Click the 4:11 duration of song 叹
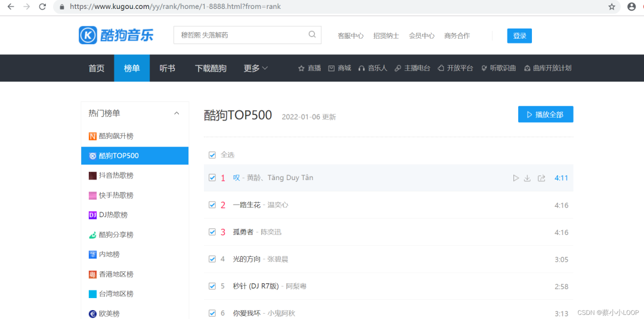The width and height of the screenshot is (644, 319). [x=561, y=178]
